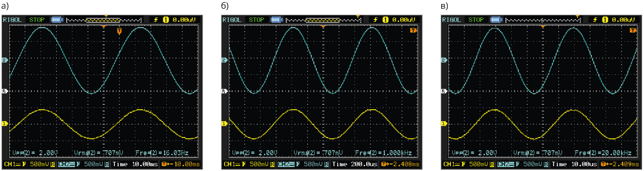The height and width of the screenshot is (171, 644).
Task: Click the RIGOL logo in panel а
Action: [12, 20]
